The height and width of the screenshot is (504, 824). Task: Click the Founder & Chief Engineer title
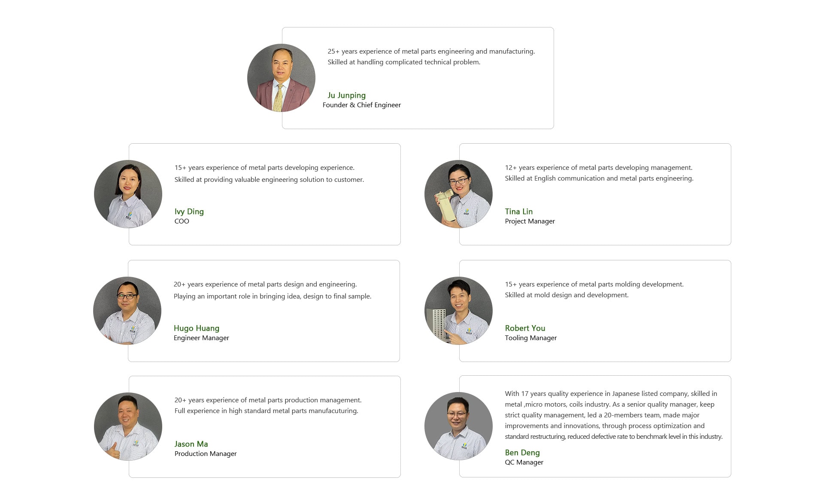pyautogui.click(x=361, y=105)
